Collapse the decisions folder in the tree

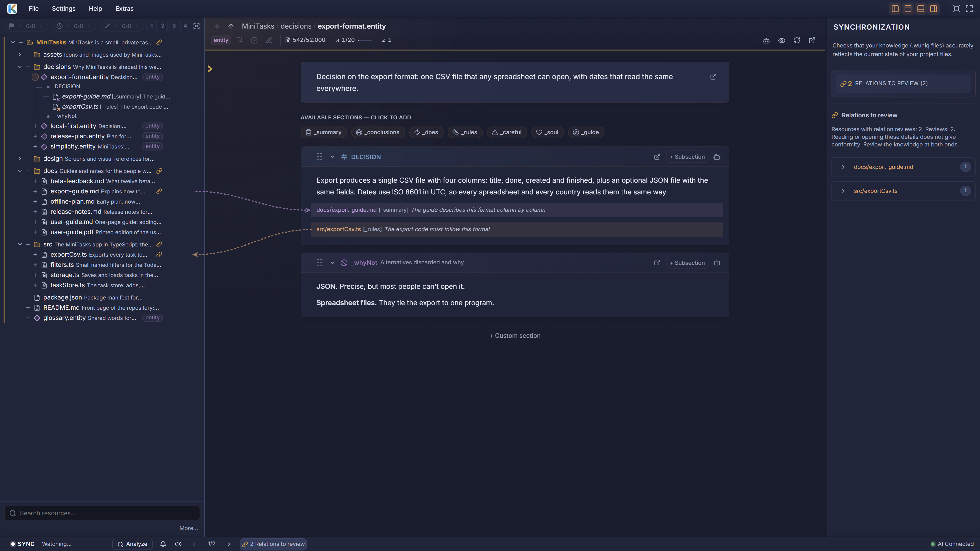click(x=20, y=67)
